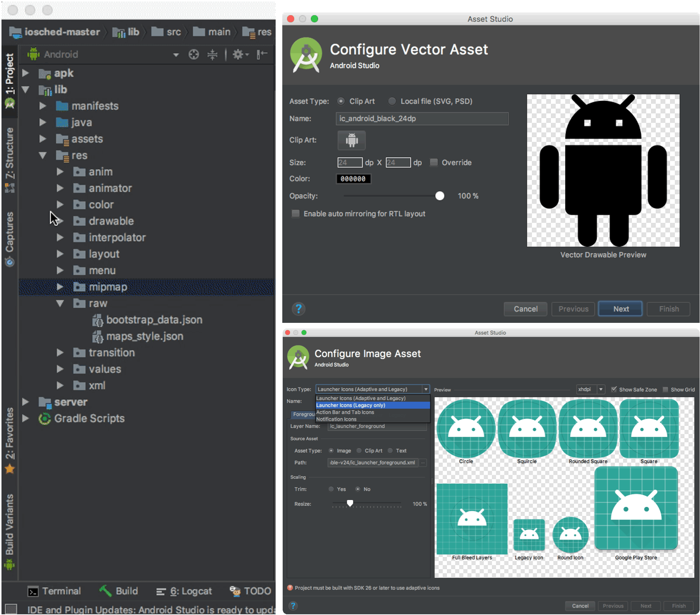Choose Launcher Icons (Adaptive and Legacy) list option

373,398
